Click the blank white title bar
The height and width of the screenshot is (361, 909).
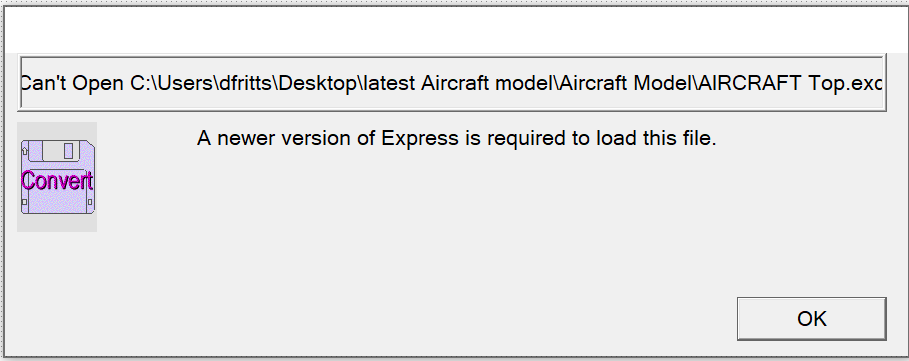click(454, 29)
